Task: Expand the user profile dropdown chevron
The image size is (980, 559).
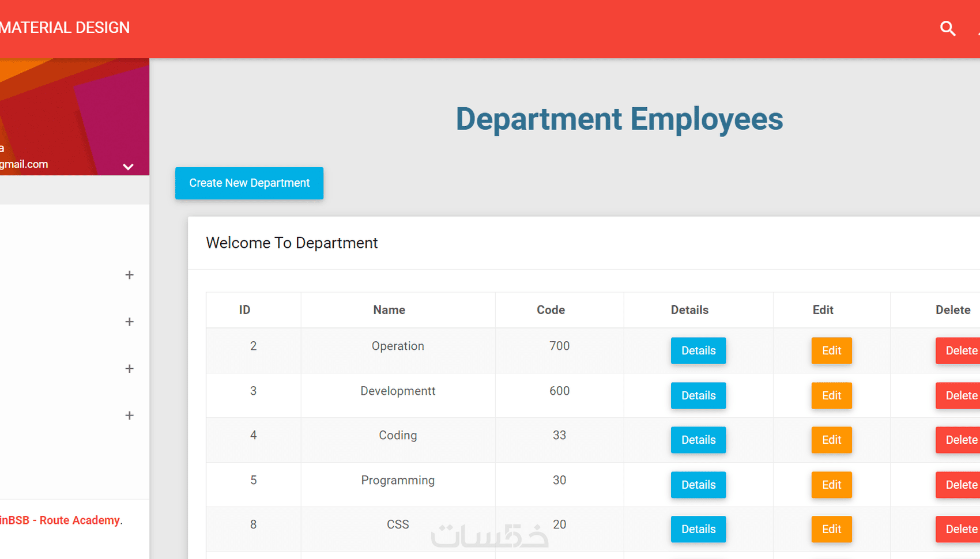Action: coord(128,167)
